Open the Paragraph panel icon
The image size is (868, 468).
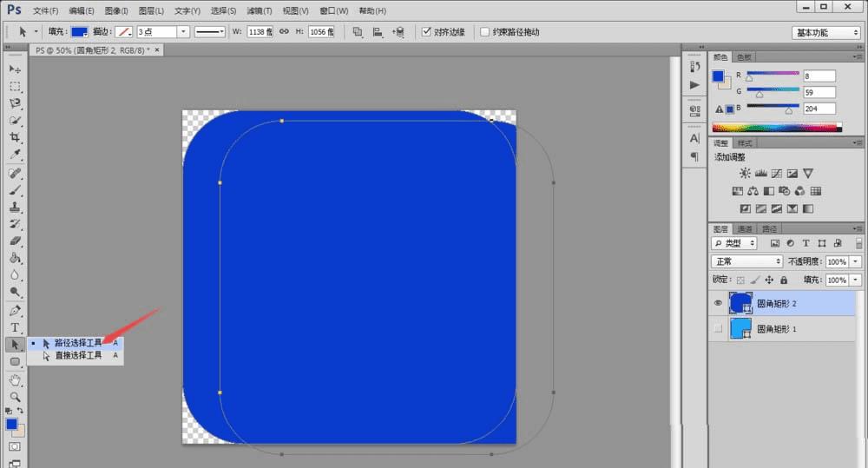(x=694, y=157)
